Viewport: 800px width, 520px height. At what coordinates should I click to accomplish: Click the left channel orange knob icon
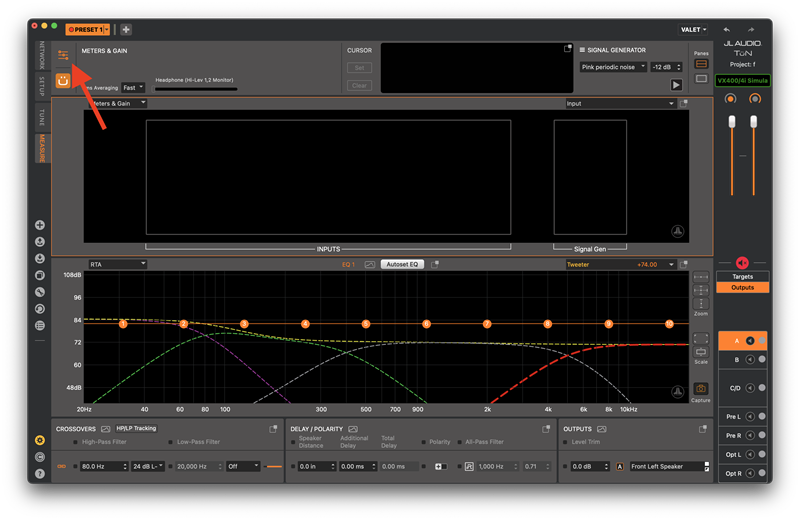click(x=731, y=98)
